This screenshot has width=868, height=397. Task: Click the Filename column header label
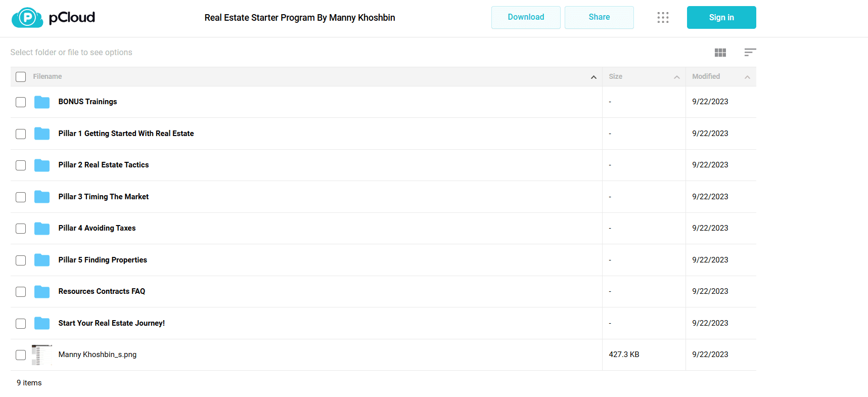[48, 76]
